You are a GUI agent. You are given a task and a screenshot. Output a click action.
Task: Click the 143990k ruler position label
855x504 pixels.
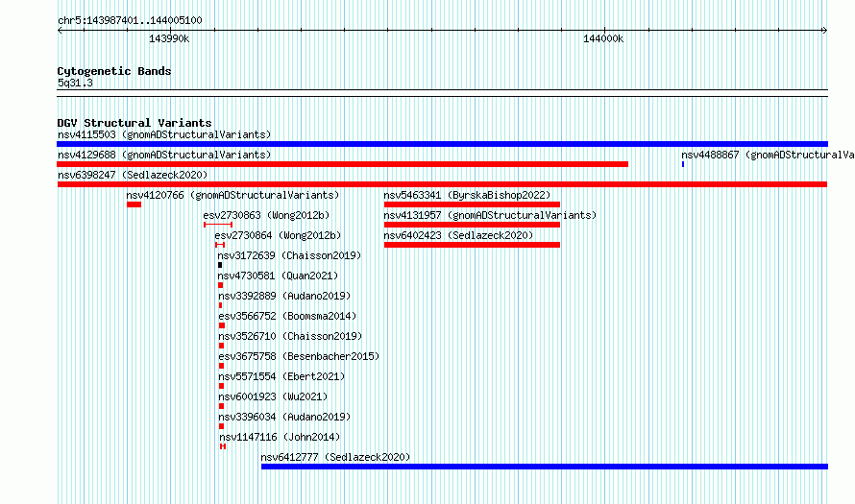pos(169,39)
